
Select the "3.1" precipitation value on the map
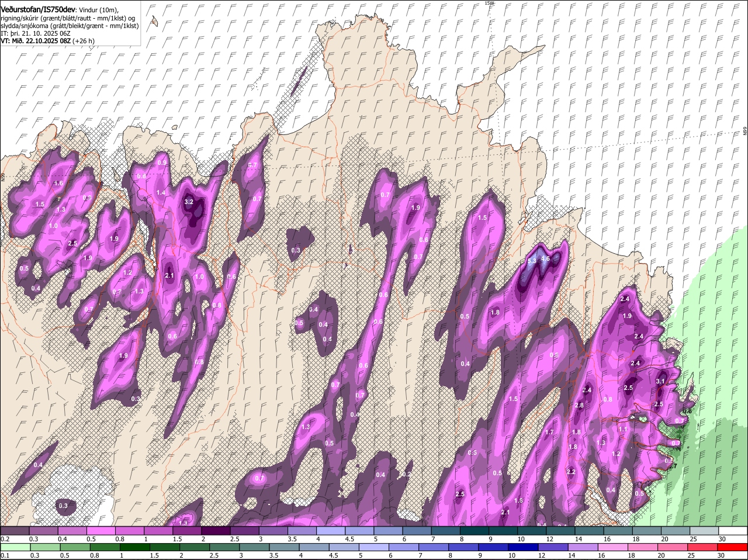pyautogui.click(x=661, y=381)
